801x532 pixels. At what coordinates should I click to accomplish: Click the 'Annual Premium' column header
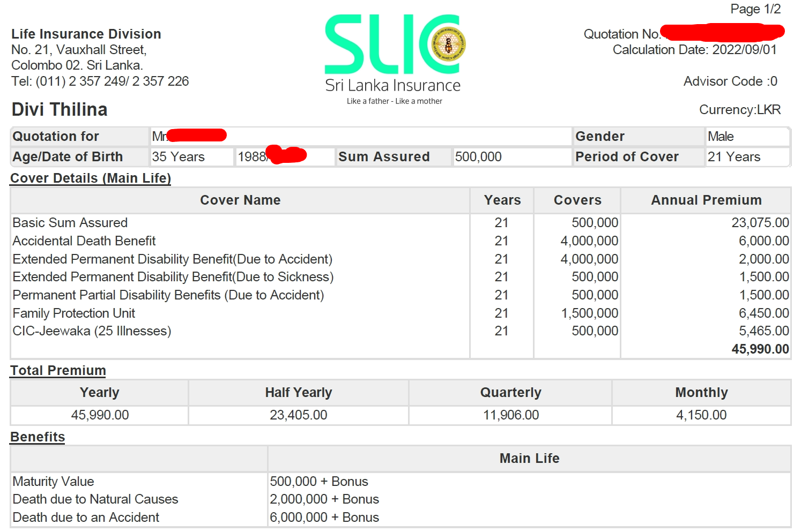[x=706, y=200]
